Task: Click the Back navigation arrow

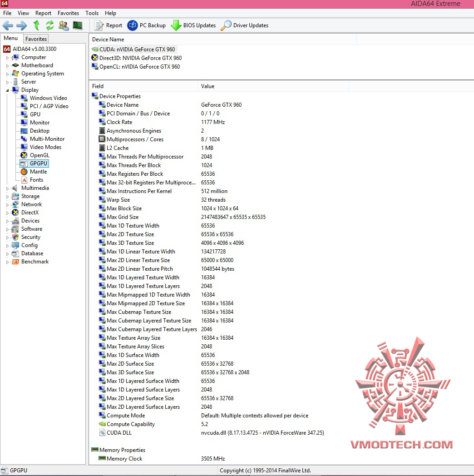Action: 8,25
